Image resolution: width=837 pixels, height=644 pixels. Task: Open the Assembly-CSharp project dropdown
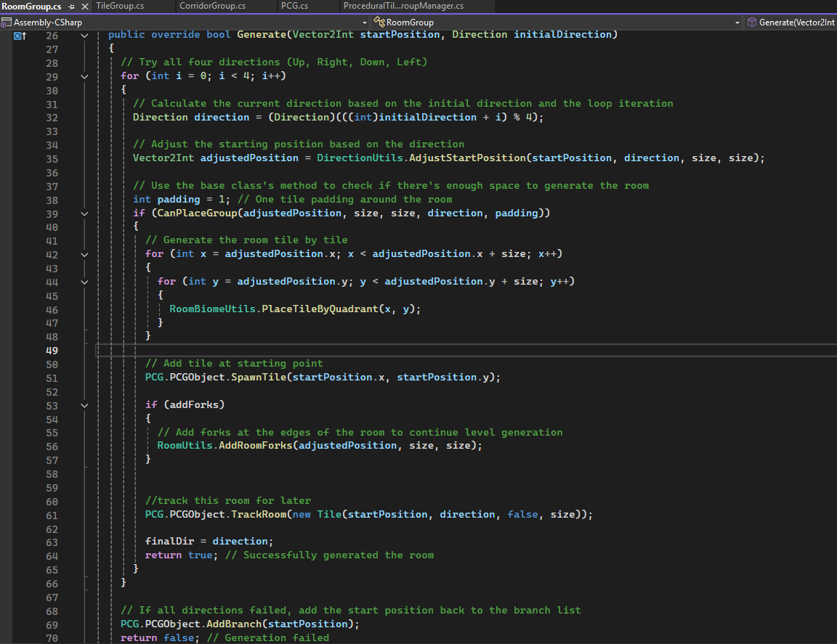coord(366,23)
